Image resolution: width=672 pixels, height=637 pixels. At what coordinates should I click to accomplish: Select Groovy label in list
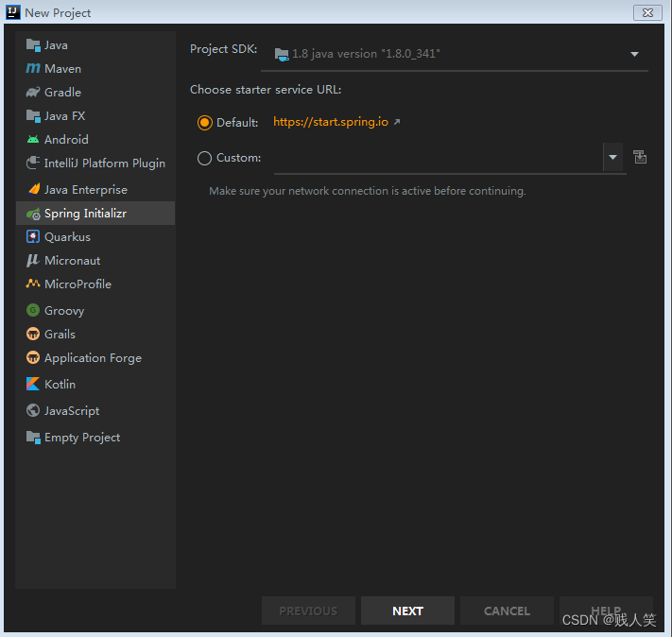64,310
